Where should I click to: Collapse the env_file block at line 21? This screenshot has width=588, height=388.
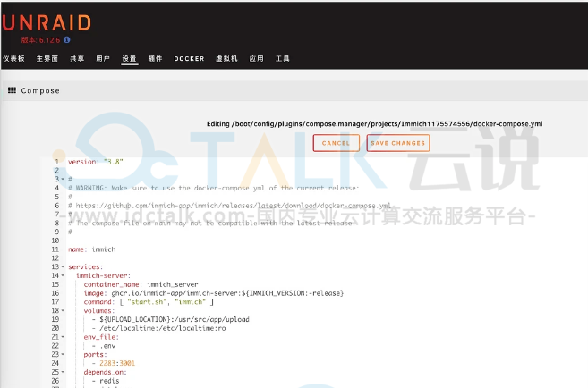[63, 337]
